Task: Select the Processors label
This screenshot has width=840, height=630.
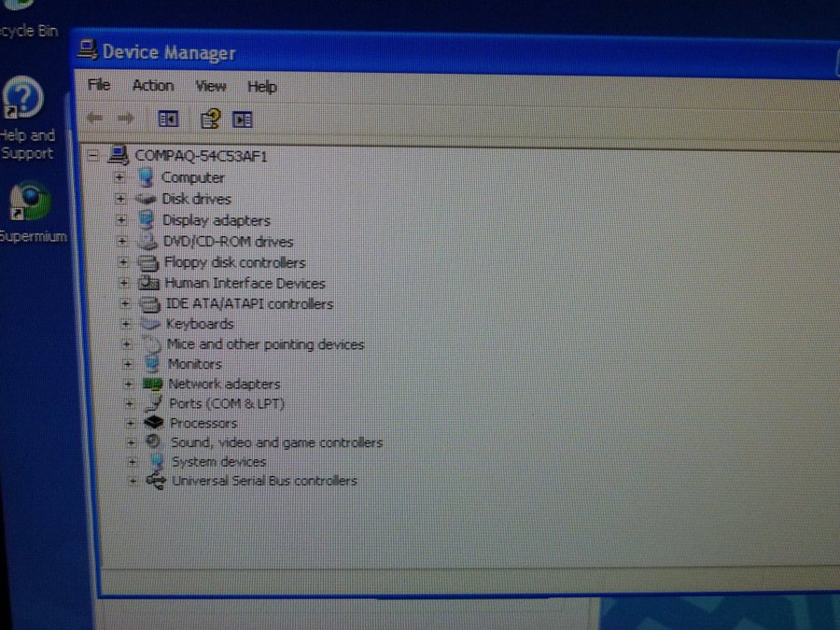Action: pyautogui.click(x=203, y=423)
